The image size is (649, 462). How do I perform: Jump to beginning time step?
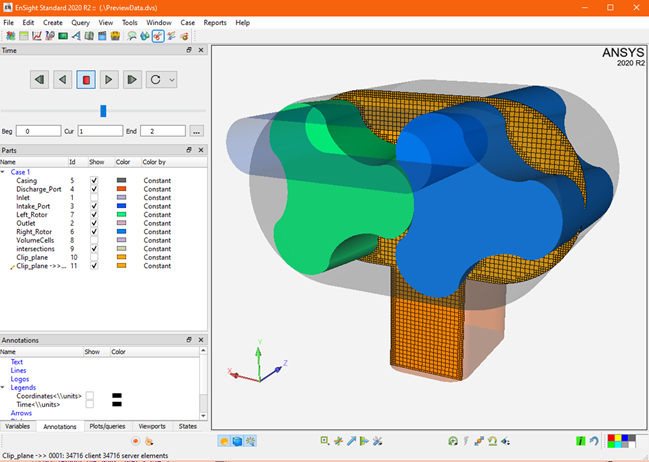pyautogui.click(x=40, y=79)
